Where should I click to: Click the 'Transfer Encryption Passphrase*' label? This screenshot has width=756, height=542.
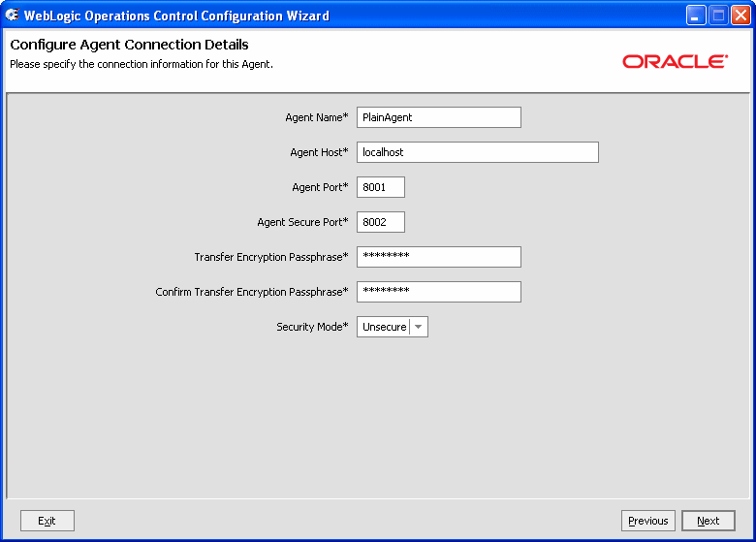(x=271, y=257)
